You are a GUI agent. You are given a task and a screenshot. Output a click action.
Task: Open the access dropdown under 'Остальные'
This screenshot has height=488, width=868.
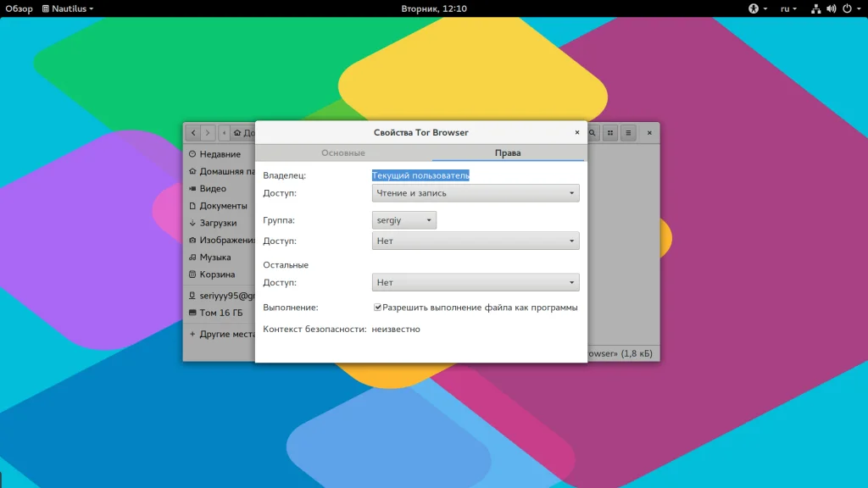[476, 283]
